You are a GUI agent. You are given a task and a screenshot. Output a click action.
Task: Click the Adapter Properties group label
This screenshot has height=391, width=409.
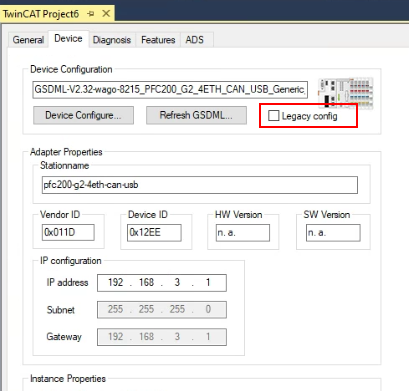coord(66,152)
